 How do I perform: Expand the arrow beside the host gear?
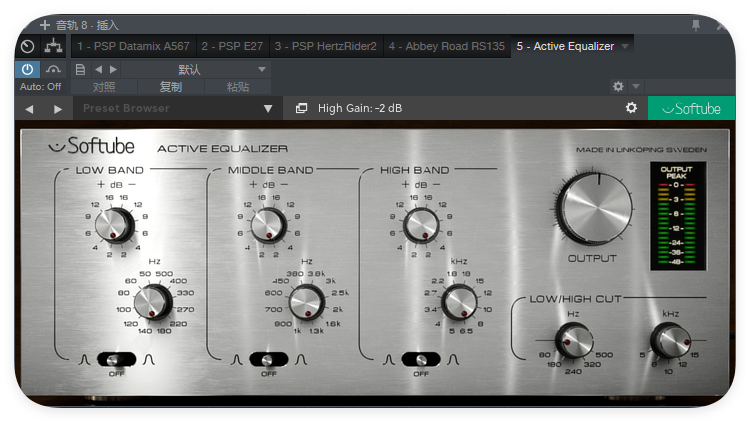(x=636, y=87)
